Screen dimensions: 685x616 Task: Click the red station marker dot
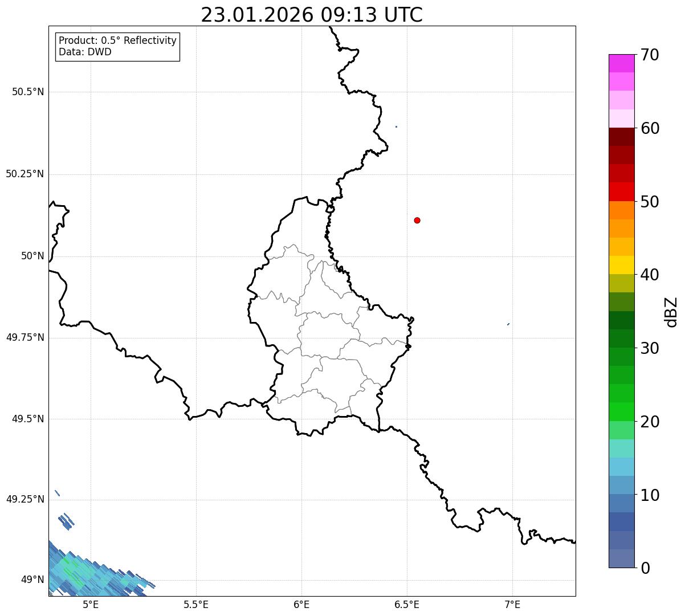[417, 220]
